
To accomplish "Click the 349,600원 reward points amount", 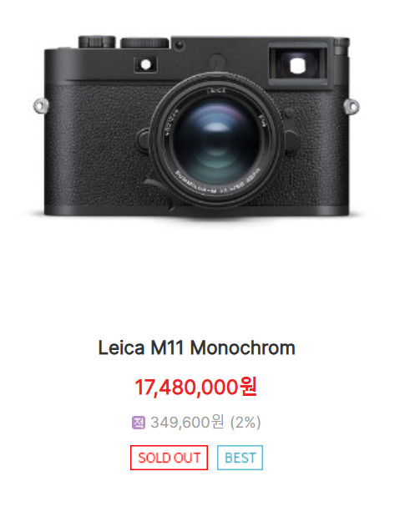I will coord(187,423).
